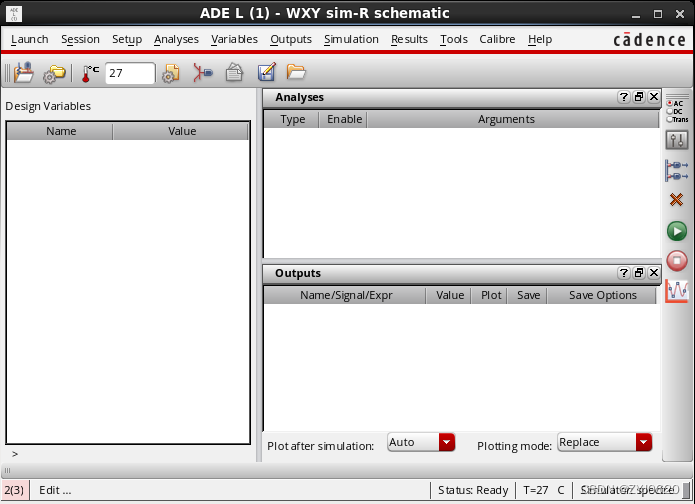This screenshot has width=695, height=504.
Task: Click the orange X delete icon
Action: point(676,199)
